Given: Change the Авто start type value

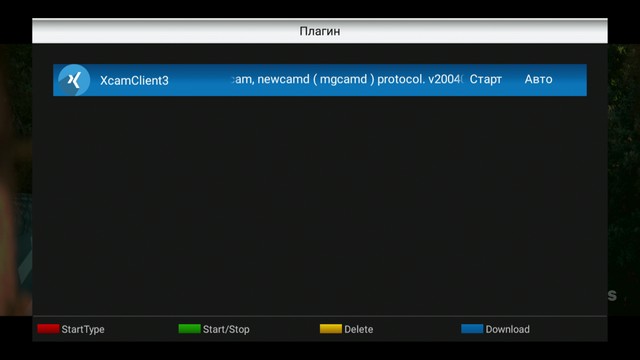Looking at the screenshot, I should click(x=538, y=79).
